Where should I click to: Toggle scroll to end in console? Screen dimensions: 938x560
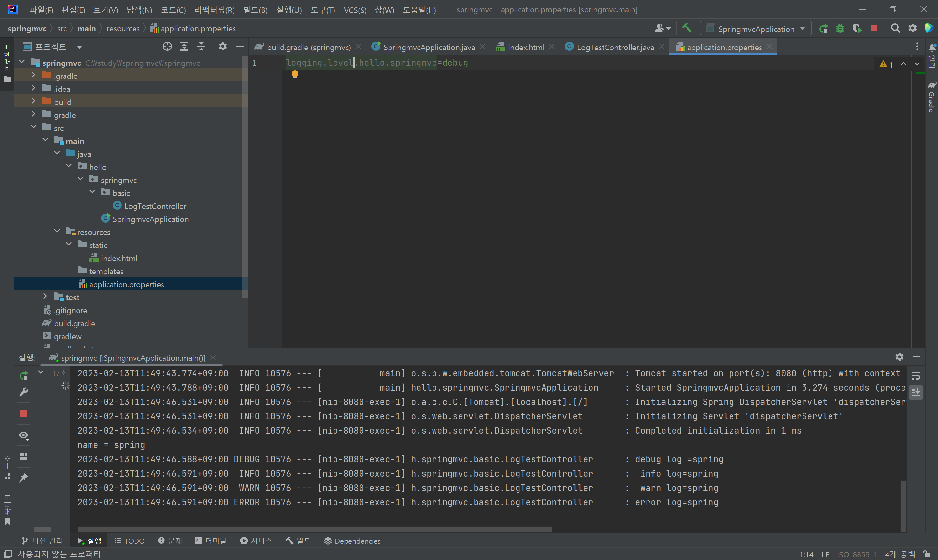pyautogui.click(x=916, y=392)
